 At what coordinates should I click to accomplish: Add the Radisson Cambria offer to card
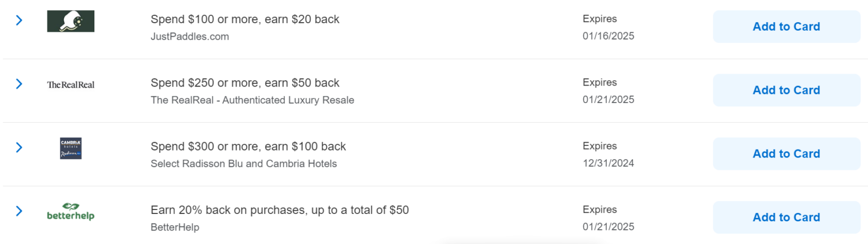[x=786, y=153]
